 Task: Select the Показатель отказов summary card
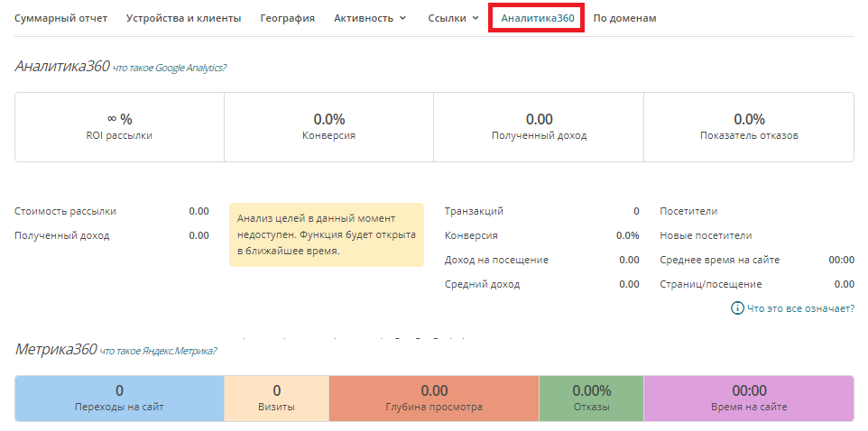(749, 127)
